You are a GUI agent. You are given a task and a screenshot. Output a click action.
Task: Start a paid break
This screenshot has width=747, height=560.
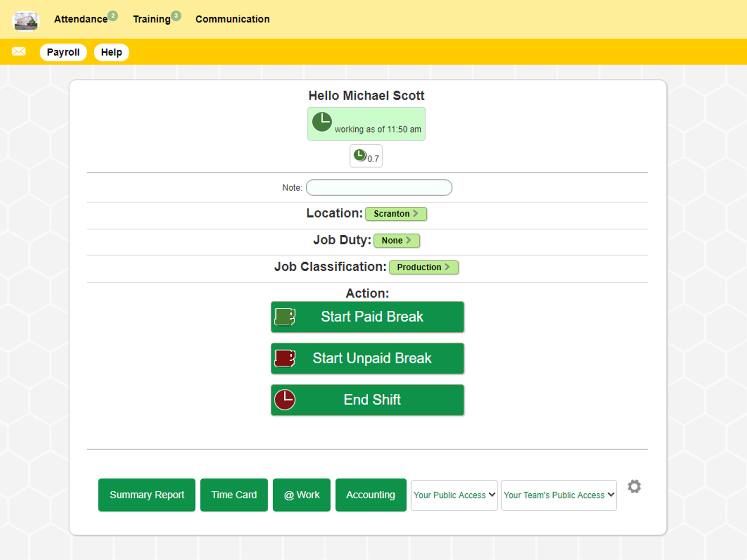point(367,317)
